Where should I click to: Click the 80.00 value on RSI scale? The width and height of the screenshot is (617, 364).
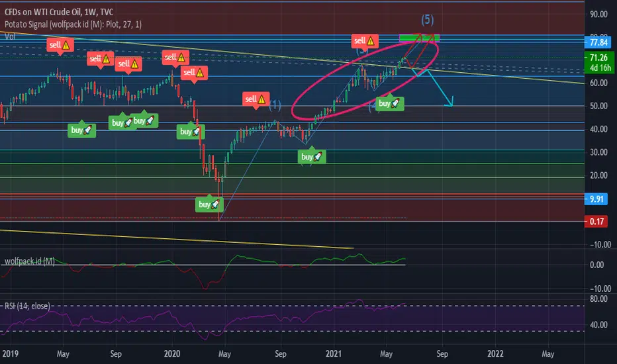tap(598, 298)
